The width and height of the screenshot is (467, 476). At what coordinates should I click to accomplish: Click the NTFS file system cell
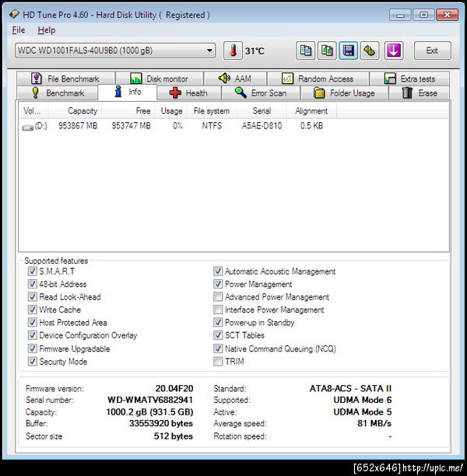pyautogui.click(x=212, y=126)
